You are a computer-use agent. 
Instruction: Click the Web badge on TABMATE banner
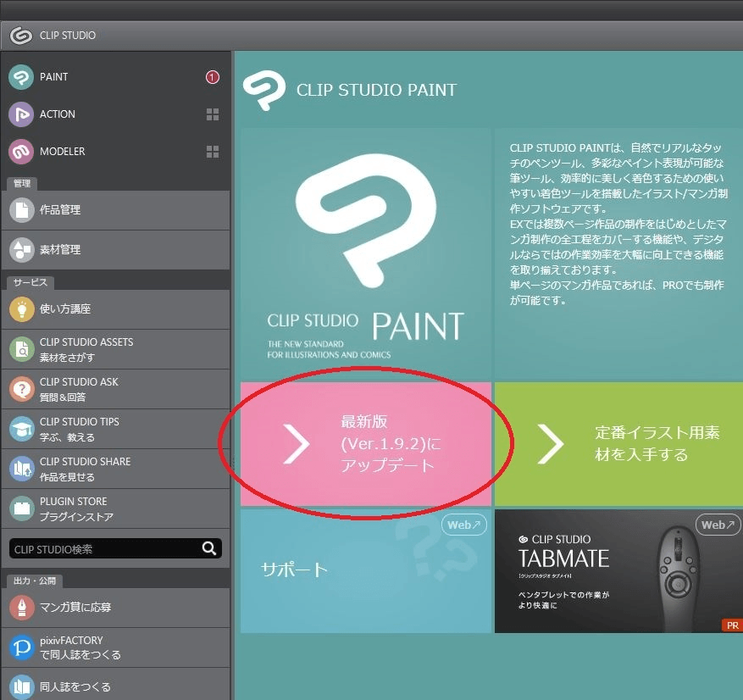click(x=718, y=525)
